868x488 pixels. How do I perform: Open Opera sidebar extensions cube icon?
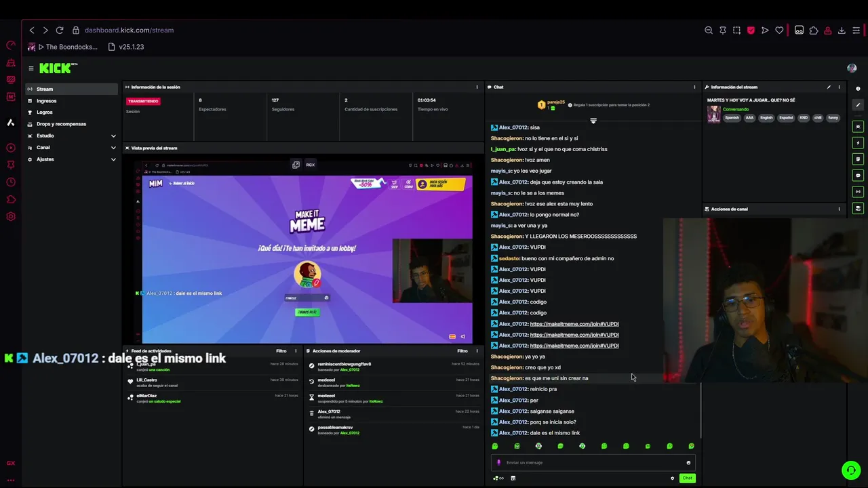tap(11, 199)
